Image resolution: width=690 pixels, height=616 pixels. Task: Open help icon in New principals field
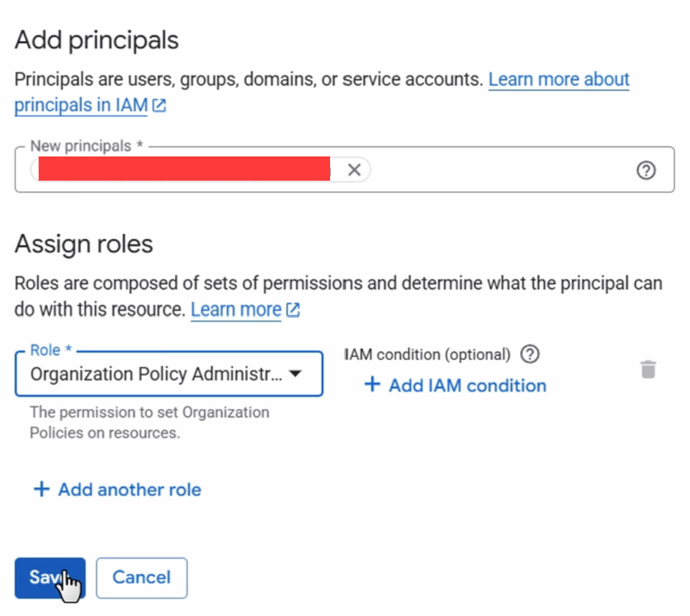(x=646, y=170)
